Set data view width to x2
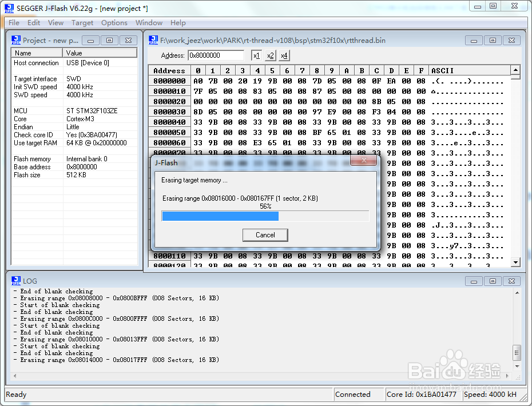 (x=271, y=55)
